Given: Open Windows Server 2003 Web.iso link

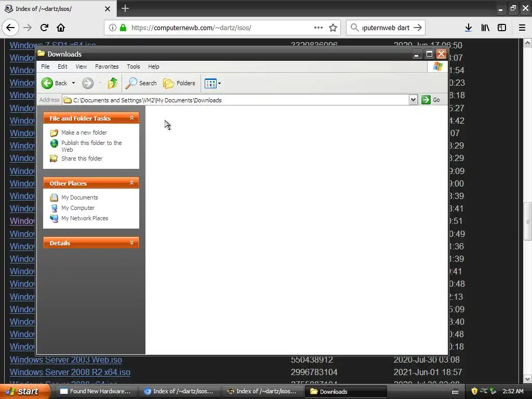Looking at the screenshot, I should (66, 360).
